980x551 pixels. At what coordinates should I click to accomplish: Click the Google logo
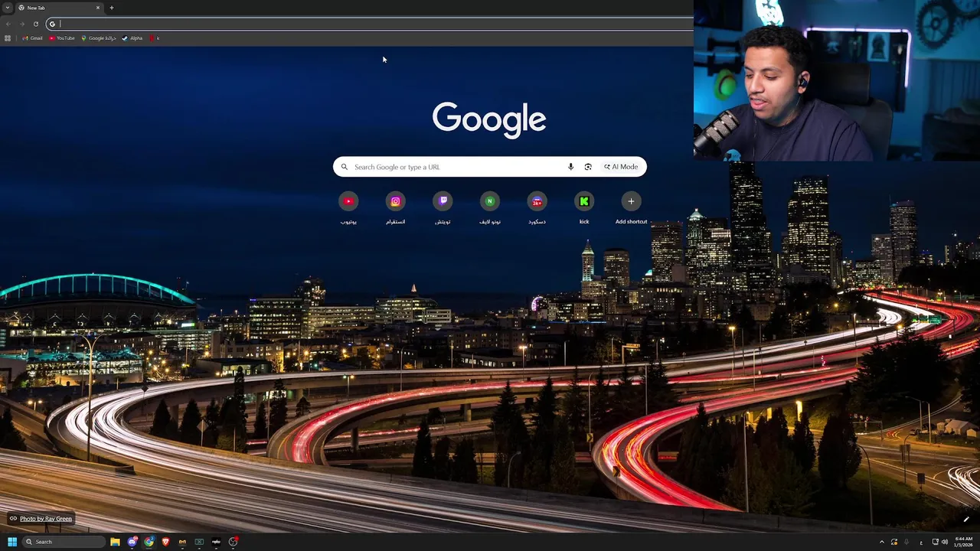coord(489,119)
